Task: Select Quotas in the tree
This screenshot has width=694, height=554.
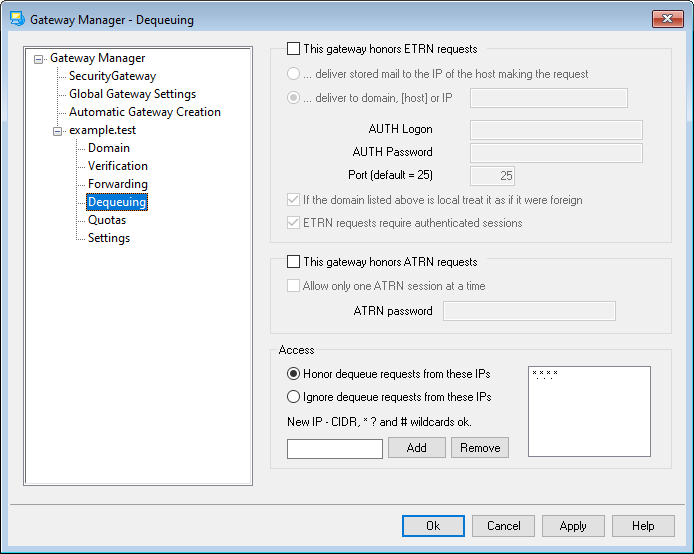Action: pos(106,220)
